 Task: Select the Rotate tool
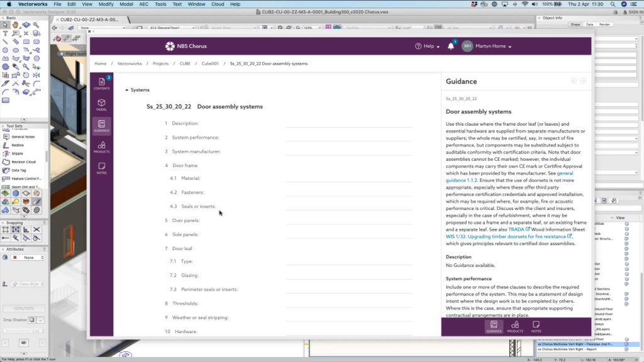(x=26, y=75)
